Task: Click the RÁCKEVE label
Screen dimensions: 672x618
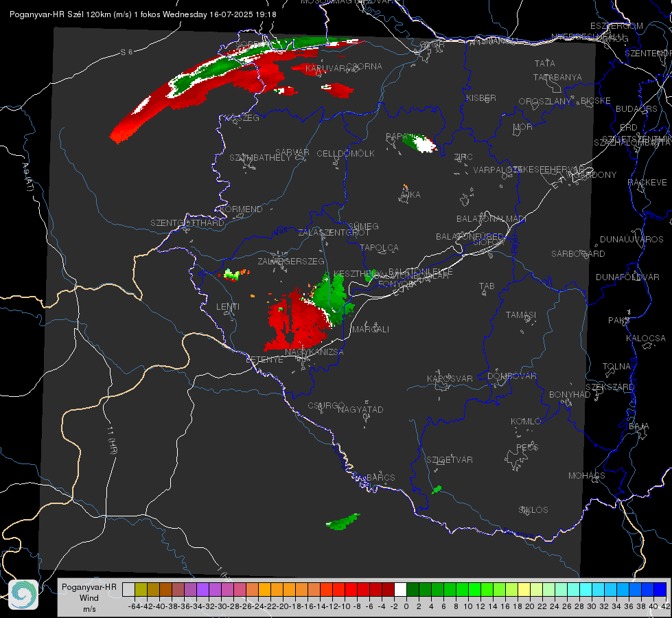Action: 647,183
